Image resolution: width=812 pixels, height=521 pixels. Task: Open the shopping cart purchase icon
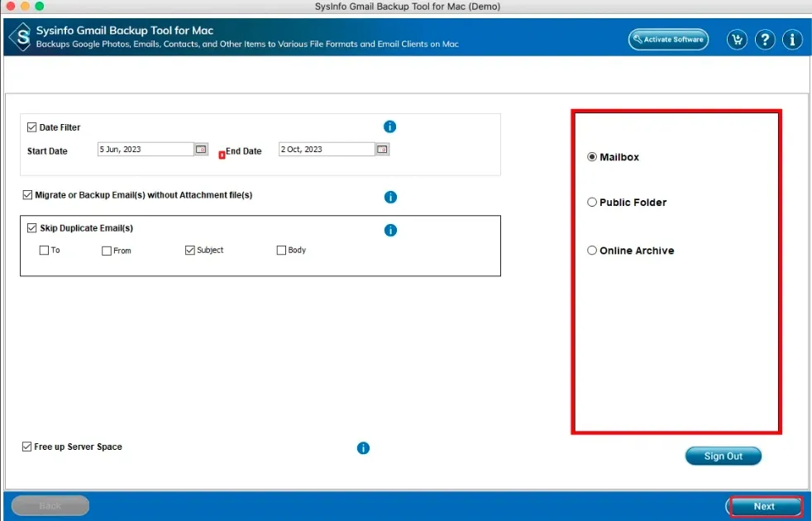click(737, 40)
